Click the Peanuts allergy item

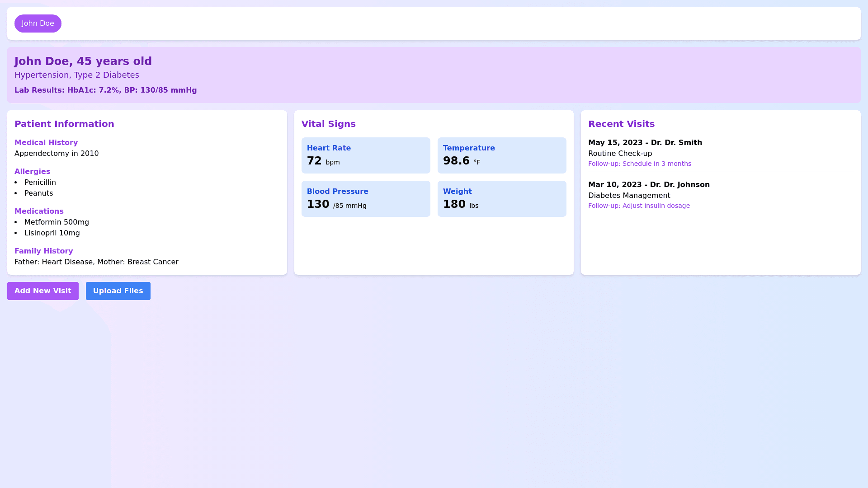38,193
